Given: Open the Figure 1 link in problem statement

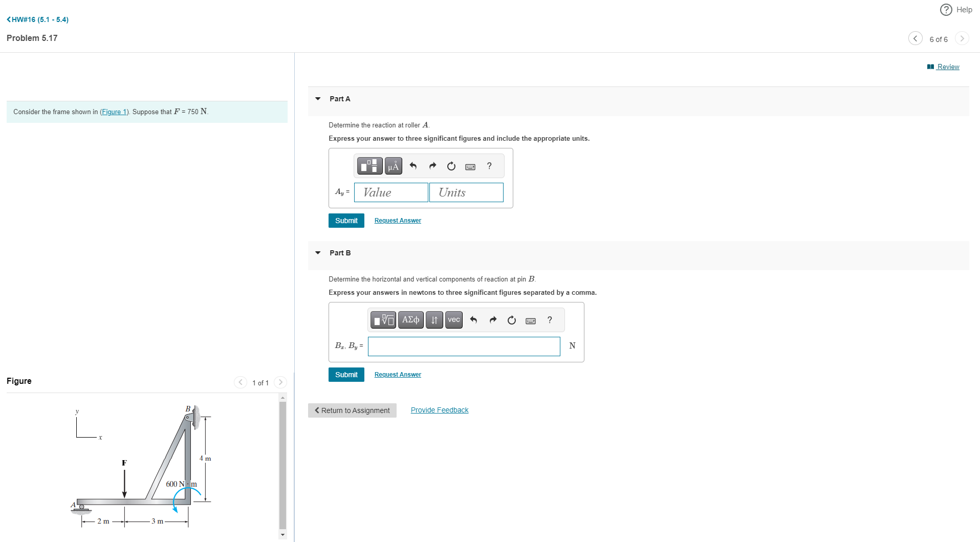Looking at the screenshot, I should 114,112.
